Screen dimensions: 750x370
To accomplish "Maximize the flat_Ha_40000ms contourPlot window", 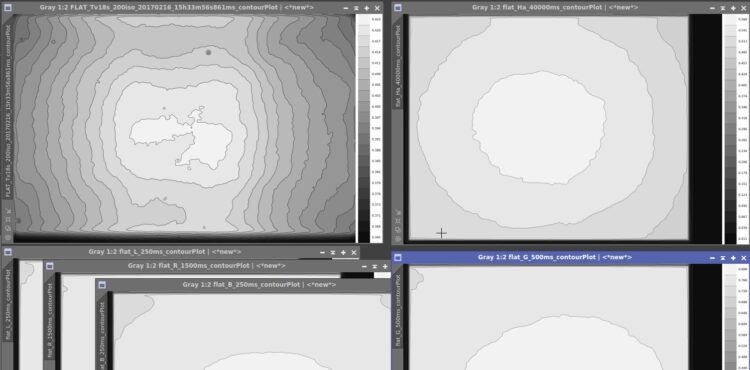I will click(733, 8).
